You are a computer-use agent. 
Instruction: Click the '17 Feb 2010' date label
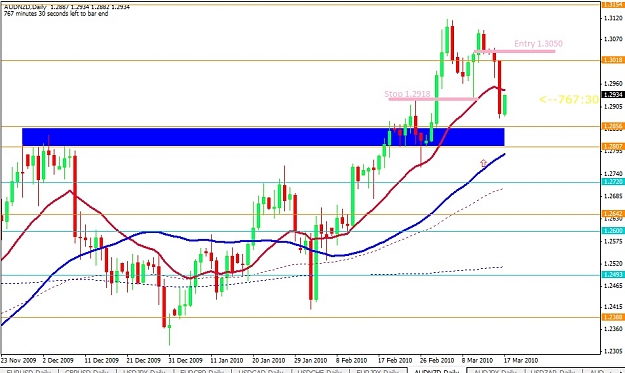point(395,360)
